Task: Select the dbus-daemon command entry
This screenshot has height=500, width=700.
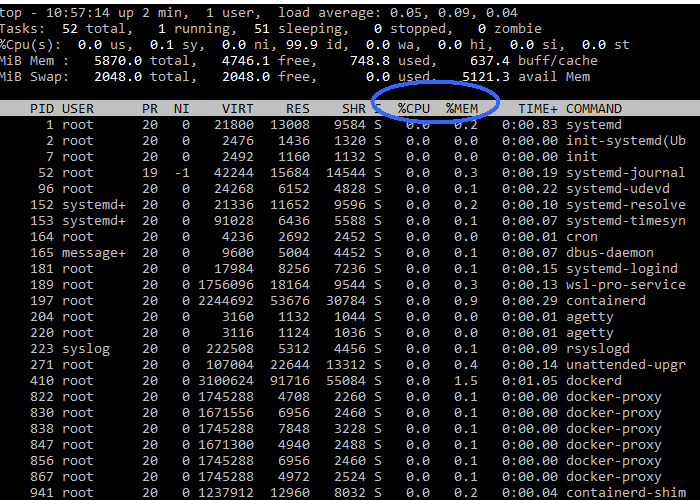Action: [x=610, y=253]
